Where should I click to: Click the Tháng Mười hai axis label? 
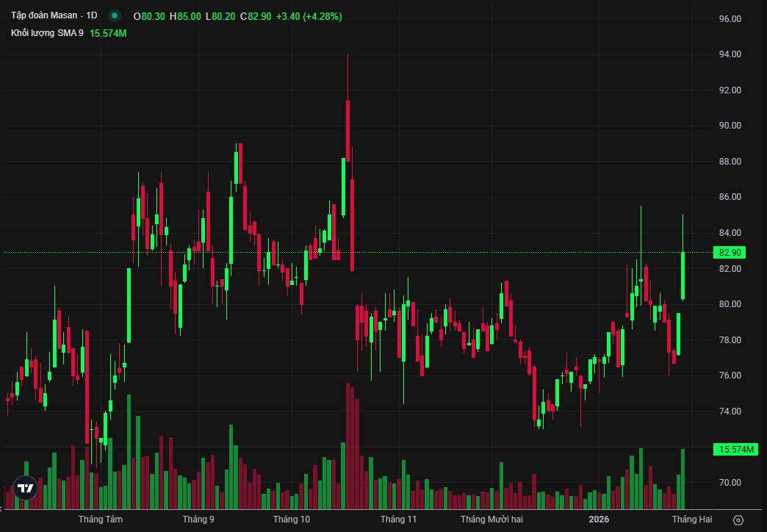pos(491,520)
